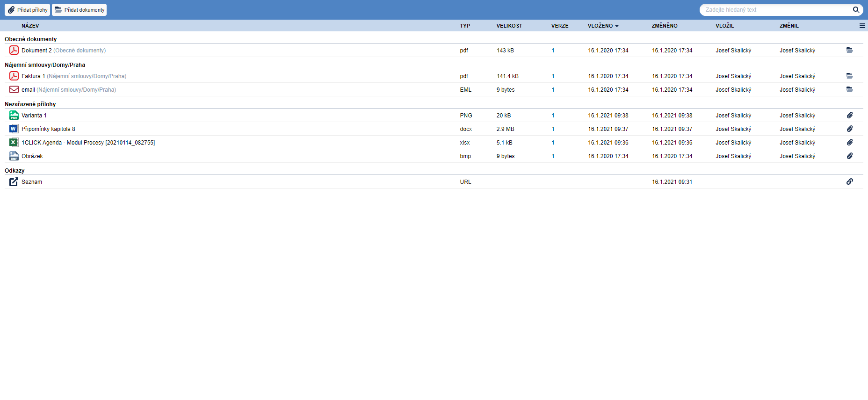This screenshot has width=868, height=400.
Task: Click inserted date 16.1.2021 09:38
Action: click(x=608, y=116)
